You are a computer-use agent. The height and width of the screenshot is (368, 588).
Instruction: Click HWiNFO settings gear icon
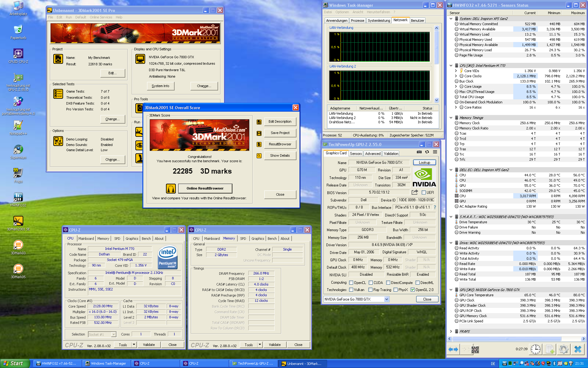[563, 349]
